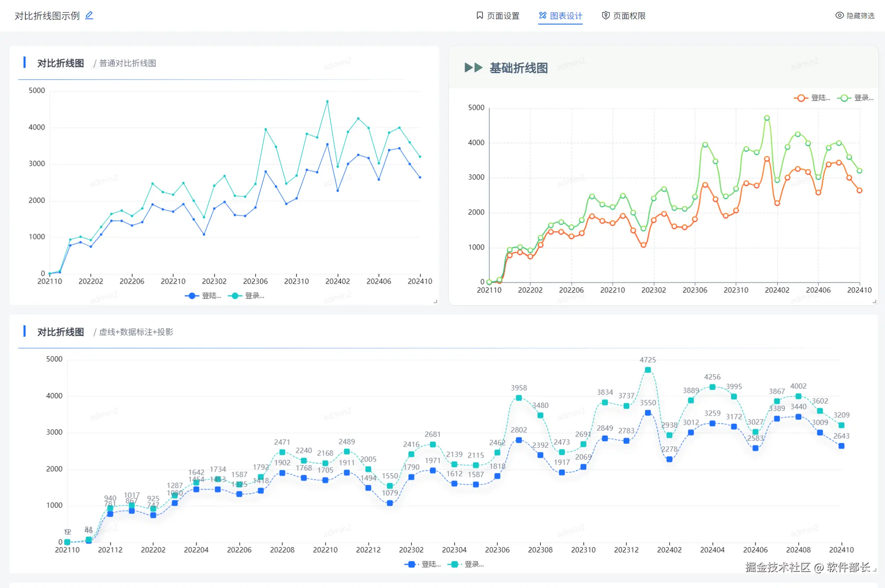Viewport: 885px width, 588px height.
Task: Click the pencil edit icon beside the page title
Action: coord(89,15)
